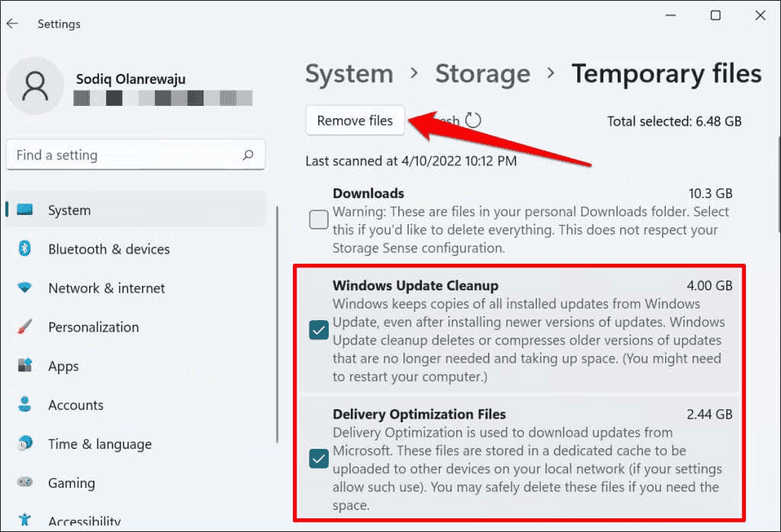Go to System in the breadcrumb

349,74
